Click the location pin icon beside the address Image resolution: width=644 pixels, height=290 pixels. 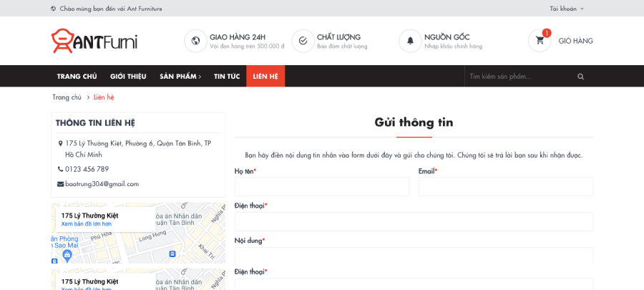click(60, 143)
